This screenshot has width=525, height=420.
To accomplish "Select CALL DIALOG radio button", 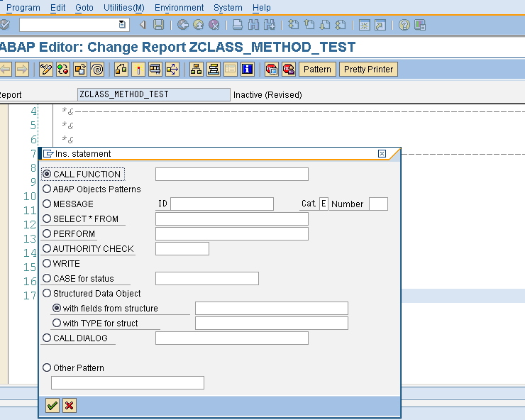I will (x=47, y=338).
